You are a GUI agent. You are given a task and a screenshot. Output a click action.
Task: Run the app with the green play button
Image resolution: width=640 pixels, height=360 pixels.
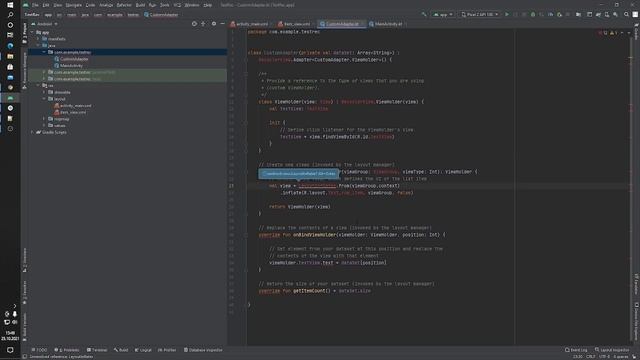point(507,14)
